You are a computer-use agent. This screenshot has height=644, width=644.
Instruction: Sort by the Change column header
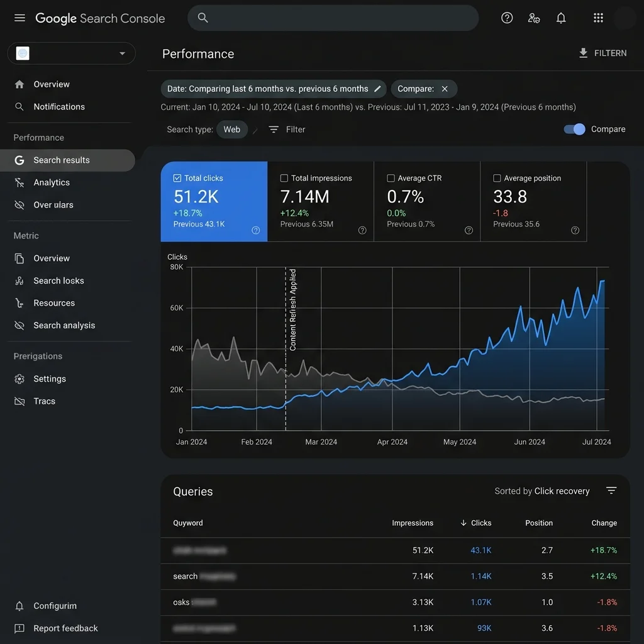click(x=604, y=523)
